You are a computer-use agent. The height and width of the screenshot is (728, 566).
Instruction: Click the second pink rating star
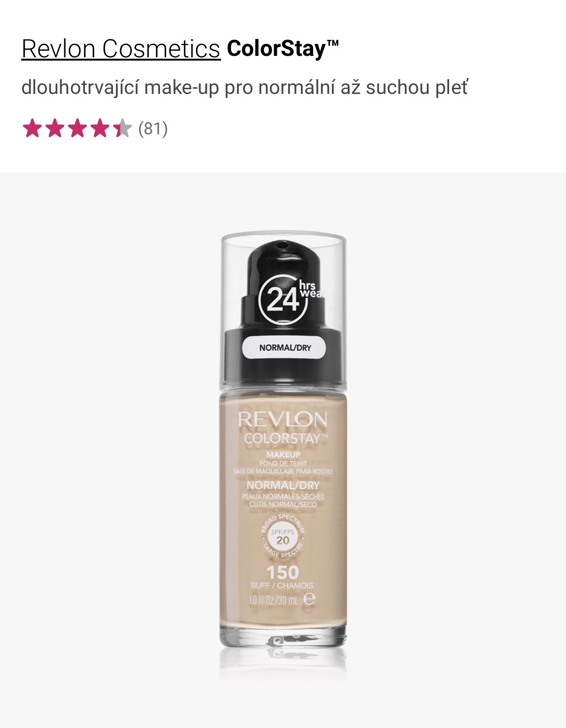click(x=54, y=128)
